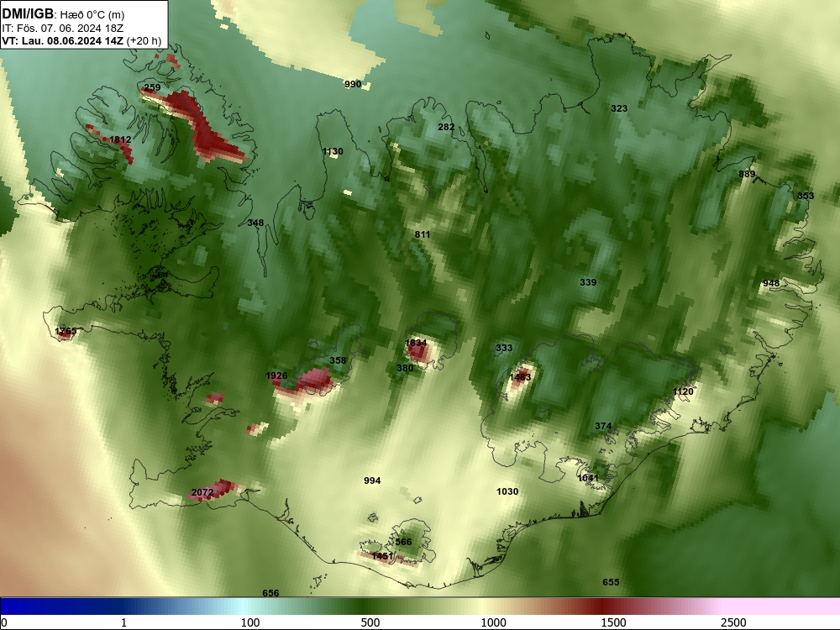840x630 pixels.
Task: Click the 948 value label
Action: tap(771, 283)
